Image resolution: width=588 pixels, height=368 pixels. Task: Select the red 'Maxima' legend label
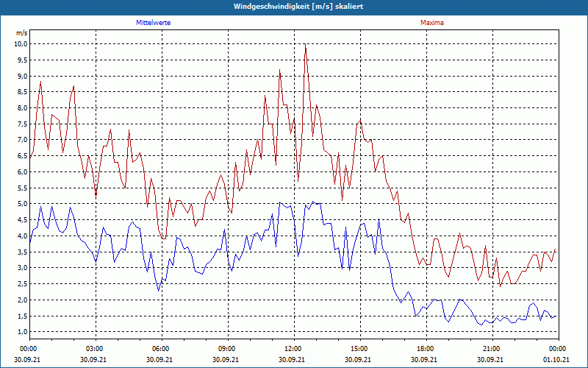[432, 23]
